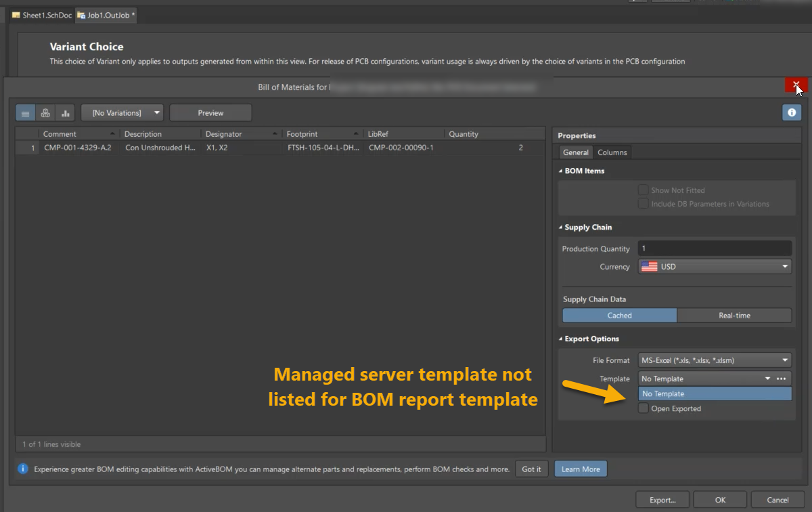Select the Job1.OutJob tab
Screen dimensions: 812x512
pos(106,15)
